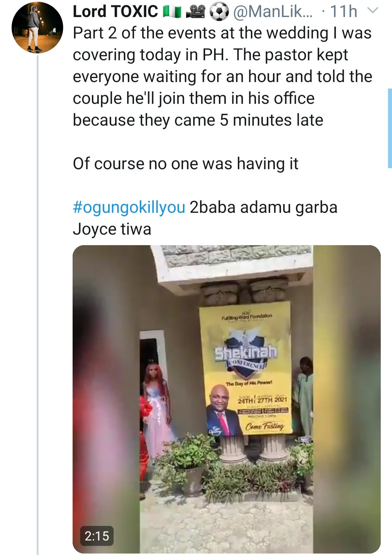Click the thread line below the avatar
This screenshot has width=392, height=555.
pos(37,291)
